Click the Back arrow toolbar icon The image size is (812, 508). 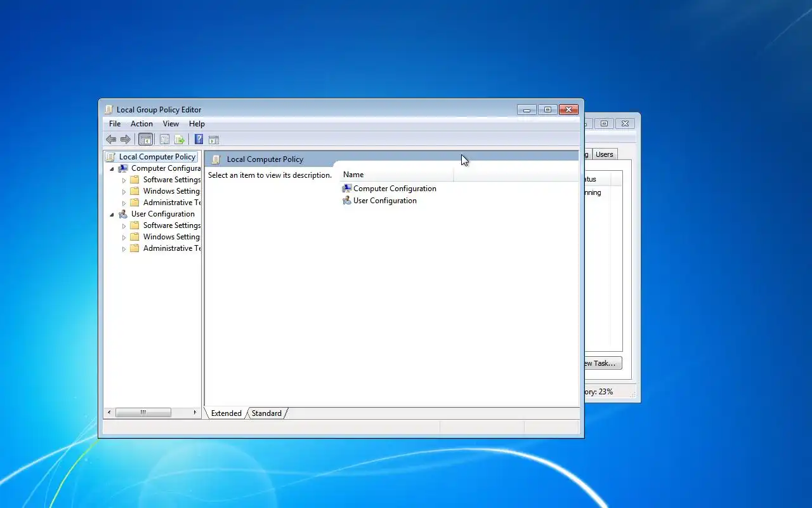click(x=111, y=140)
